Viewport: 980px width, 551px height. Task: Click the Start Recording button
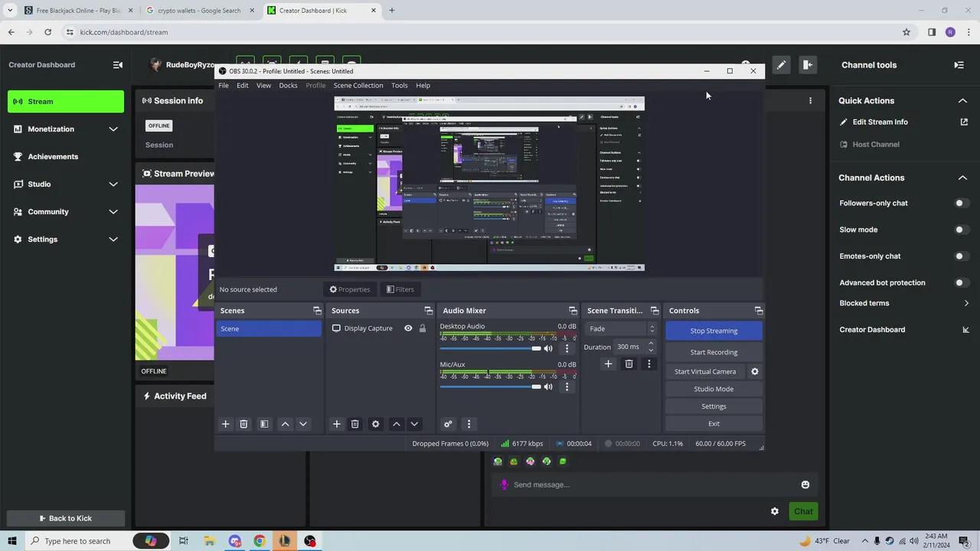[714, 352]
